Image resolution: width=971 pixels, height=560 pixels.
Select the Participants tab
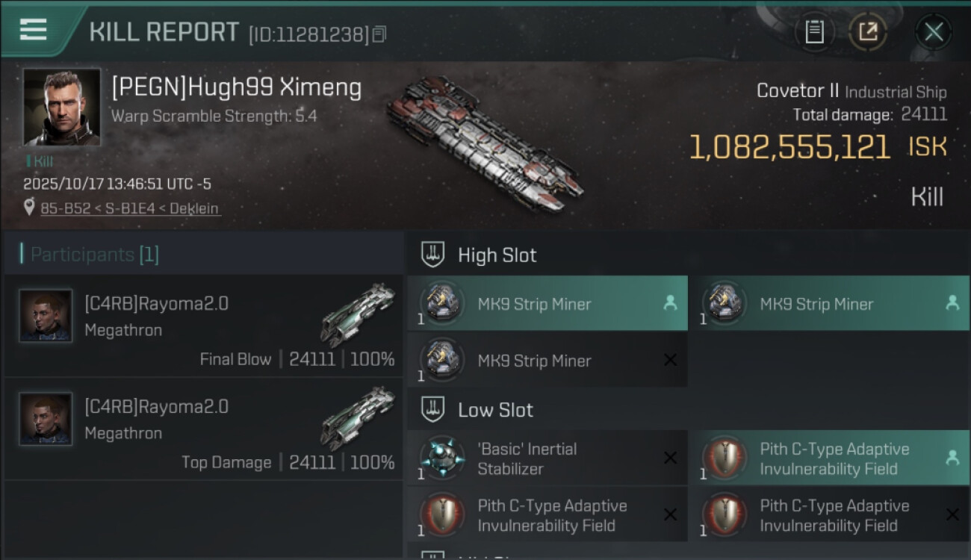94,255
